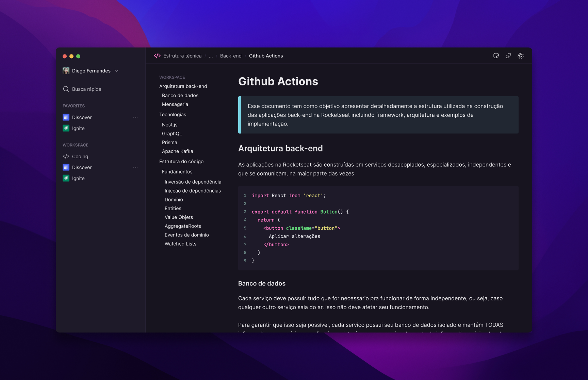
Task: Expand collapsed breadcrumb ellipsis
Action: (x=211, y=56)
